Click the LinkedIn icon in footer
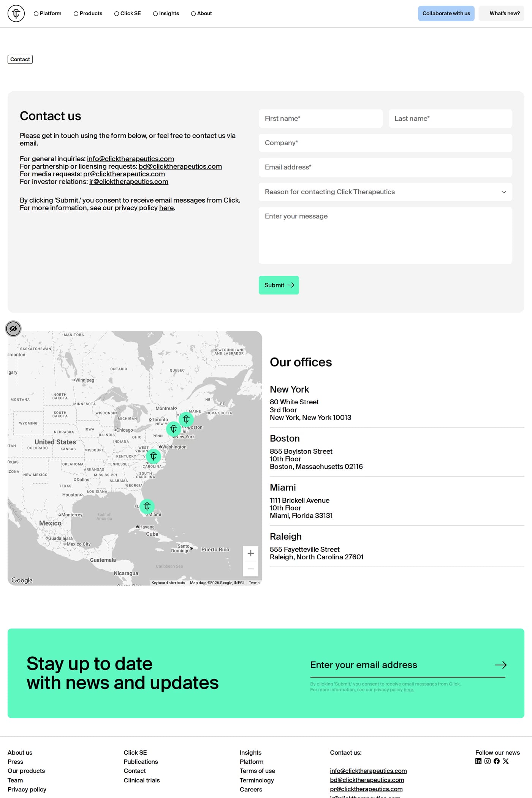The width and height of the screenshot is (532, 798). (478, 761)
